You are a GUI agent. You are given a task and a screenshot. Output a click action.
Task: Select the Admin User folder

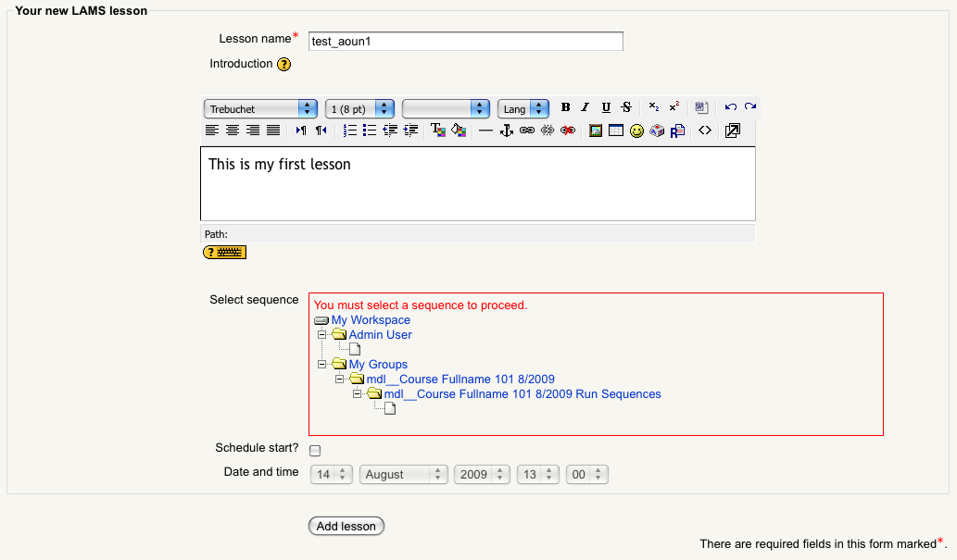(x=380, y=335)
